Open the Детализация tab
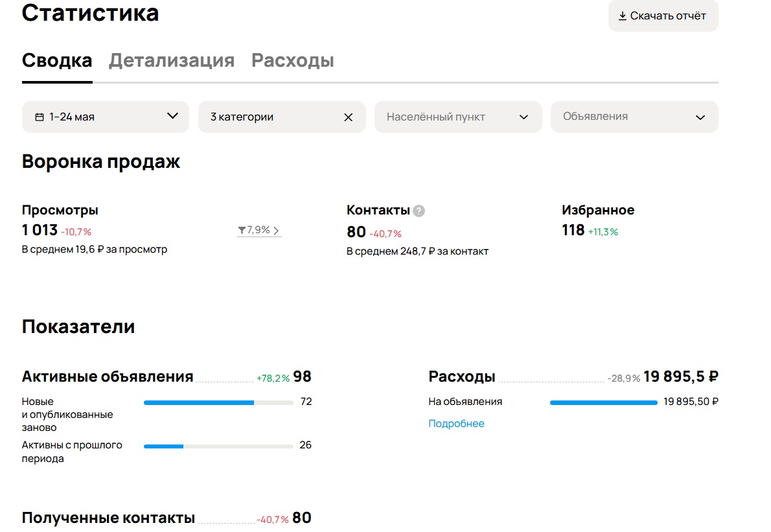 [172, 60]
